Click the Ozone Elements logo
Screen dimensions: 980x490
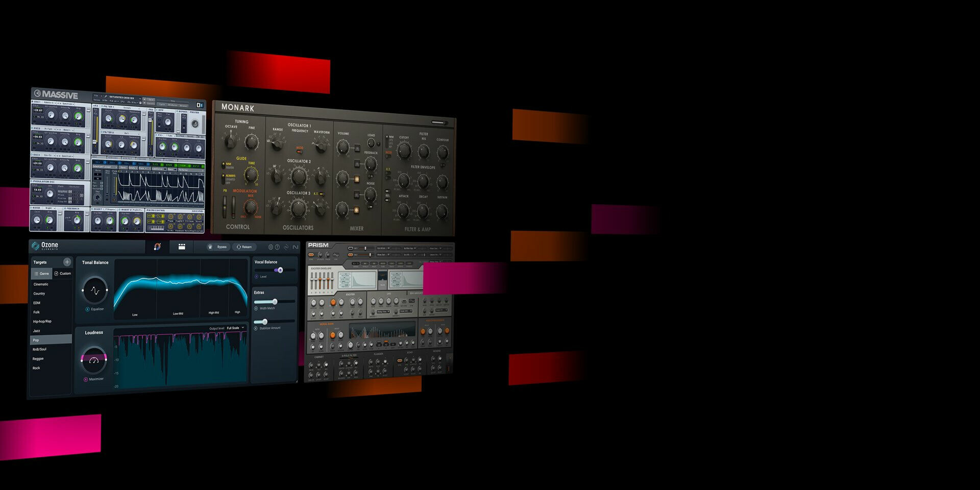(45, 246)
